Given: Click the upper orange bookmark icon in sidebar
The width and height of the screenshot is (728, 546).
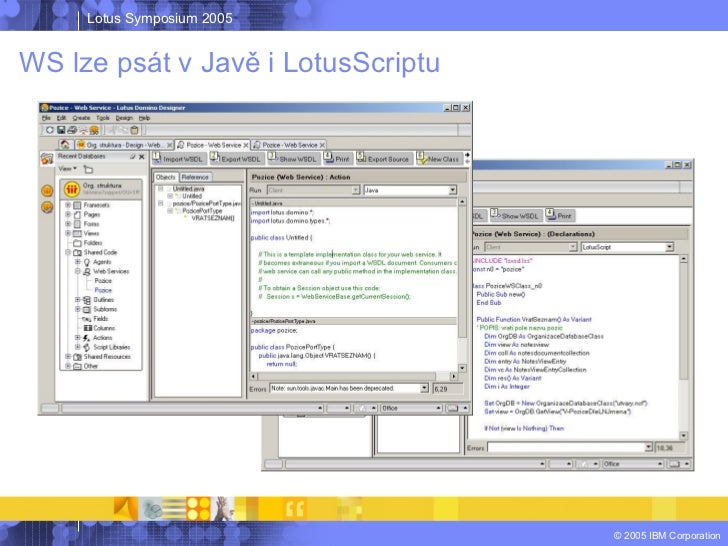Looking at the screenshot, I should point(47,190).
